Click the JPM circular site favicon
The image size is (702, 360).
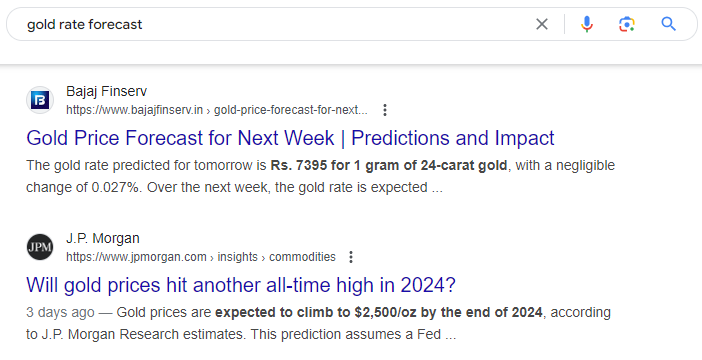pos(40,247)
